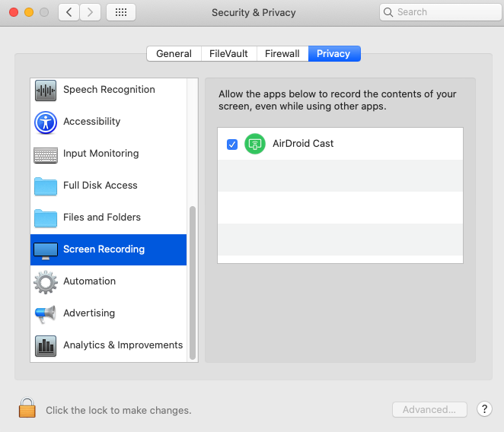504x432 pixels.
Task: Click the Advanced... button
Action: click(x=429, y=410)
